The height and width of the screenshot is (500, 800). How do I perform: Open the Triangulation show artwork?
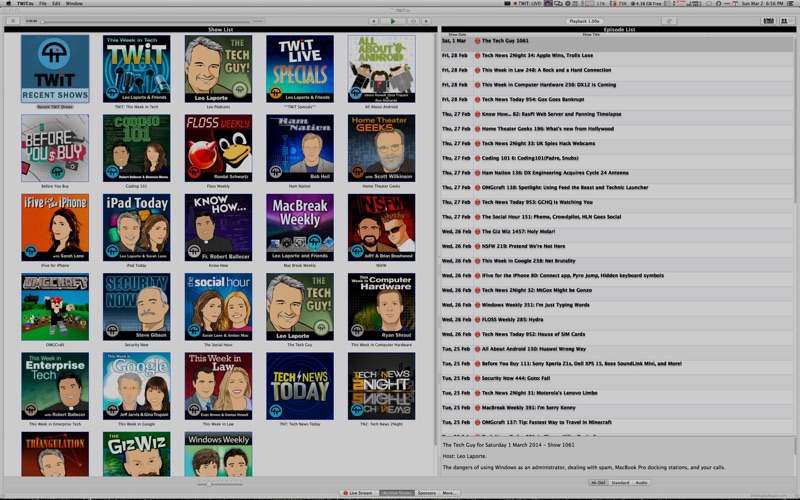pyautogui.click(x=55, y=454)
